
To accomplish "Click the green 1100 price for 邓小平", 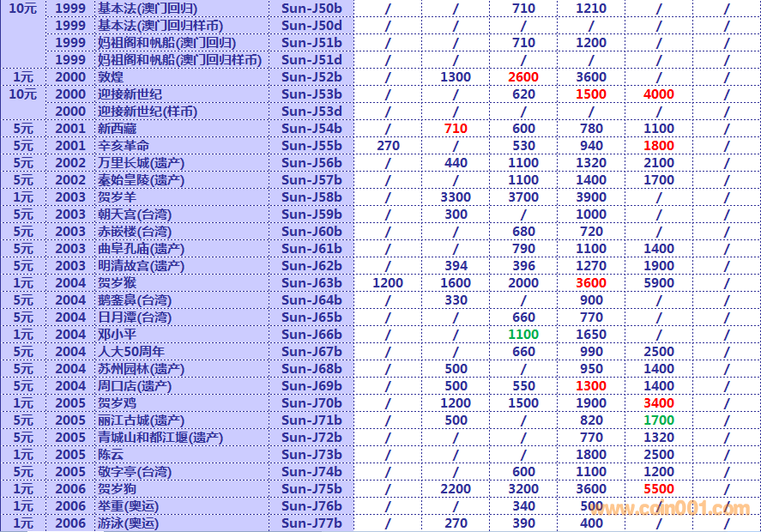I will [x=523, y=335].
